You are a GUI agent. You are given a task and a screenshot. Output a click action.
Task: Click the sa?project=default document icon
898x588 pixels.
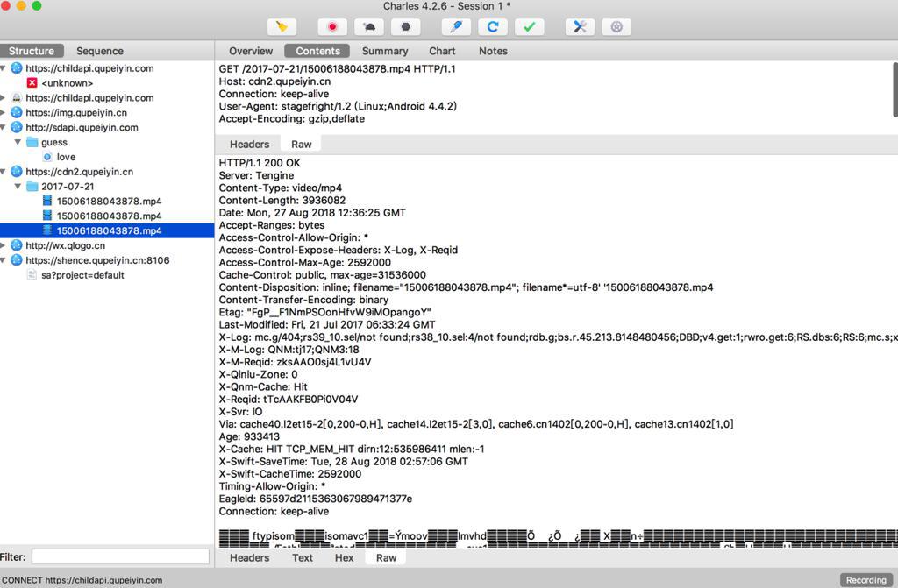(32, 275)
